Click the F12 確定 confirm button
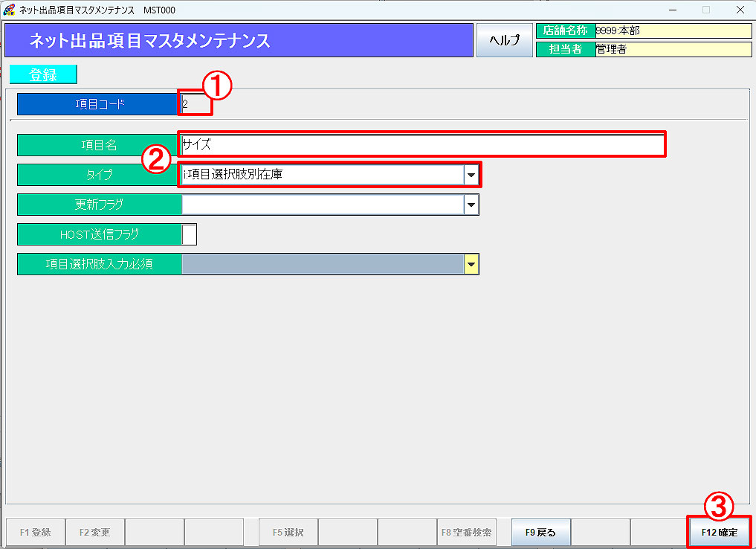The image size is (756, 549). point(719,532)
